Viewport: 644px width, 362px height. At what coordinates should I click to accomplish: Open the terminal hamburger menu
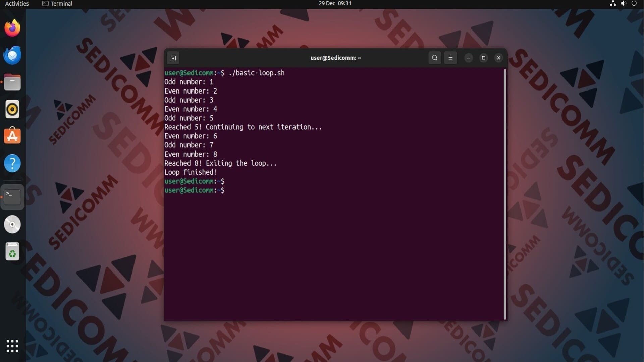450,58
